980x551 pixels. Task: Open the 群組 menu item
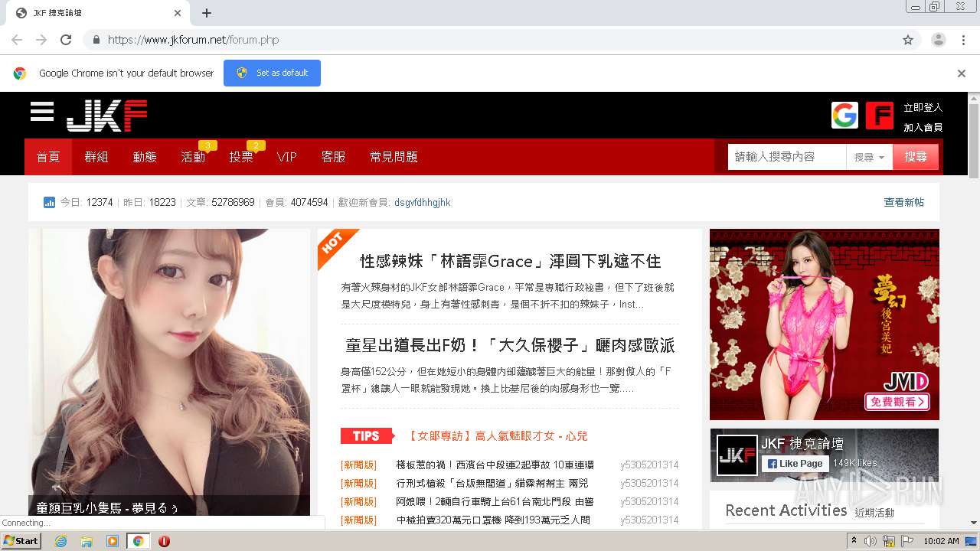pyautogui.click(x=96, y=157)
